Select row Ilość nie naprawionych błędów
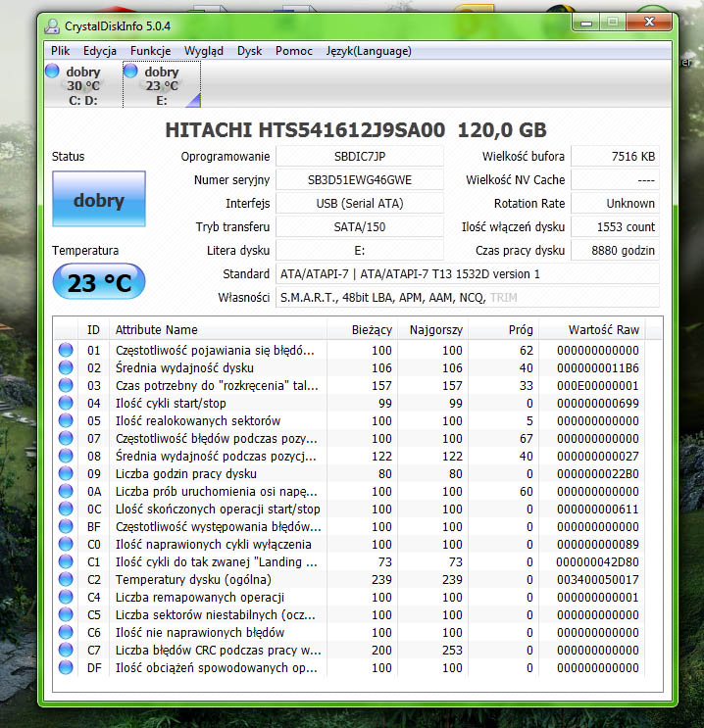 pyautogui.click(x=350, y=632)
